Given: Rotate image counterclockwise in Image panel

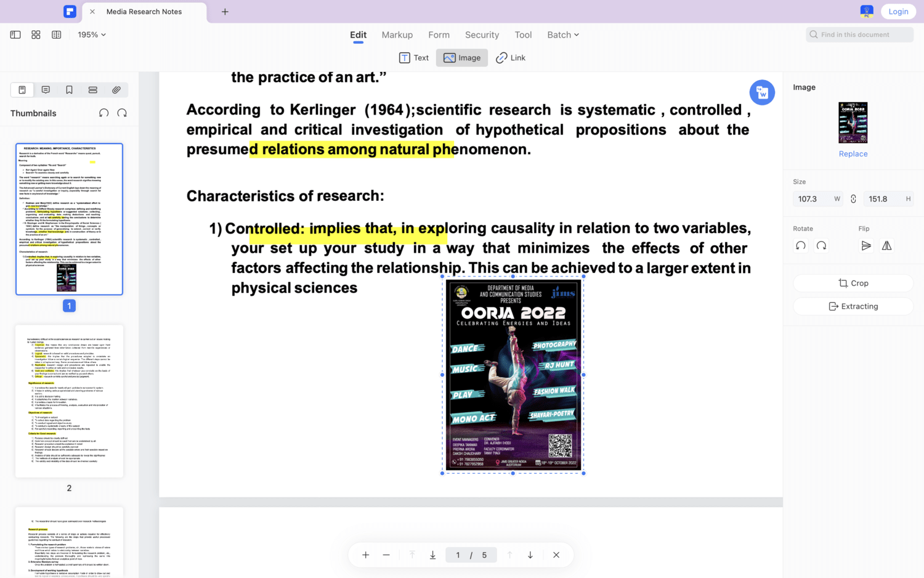Looking at the screenshot, I should point(800,246).
